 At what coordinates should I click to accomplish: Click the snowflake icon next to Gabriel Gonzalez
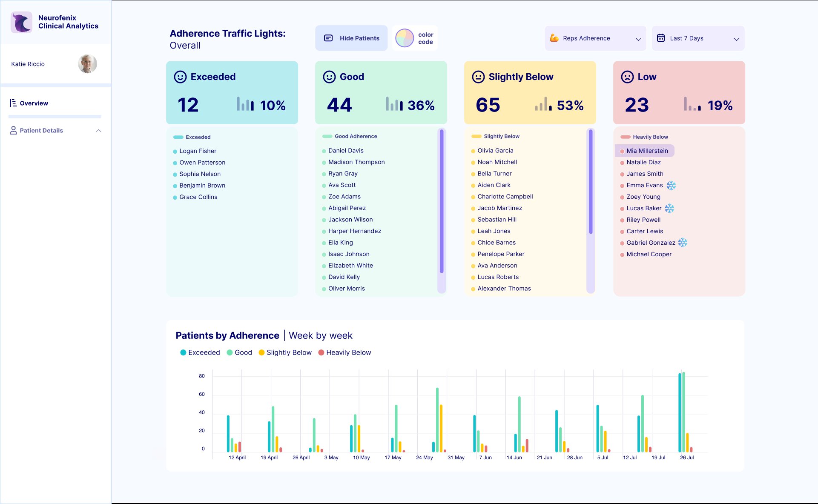(x=683, y=243)
